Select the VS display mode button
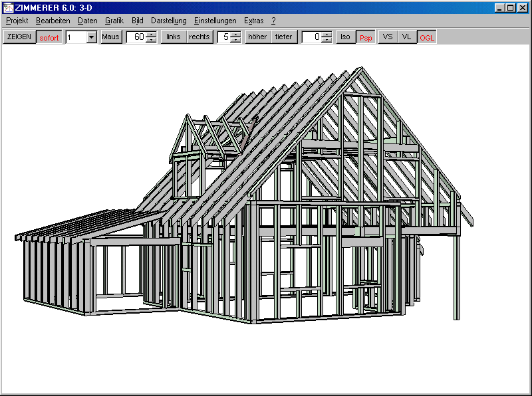 [388, 37]
